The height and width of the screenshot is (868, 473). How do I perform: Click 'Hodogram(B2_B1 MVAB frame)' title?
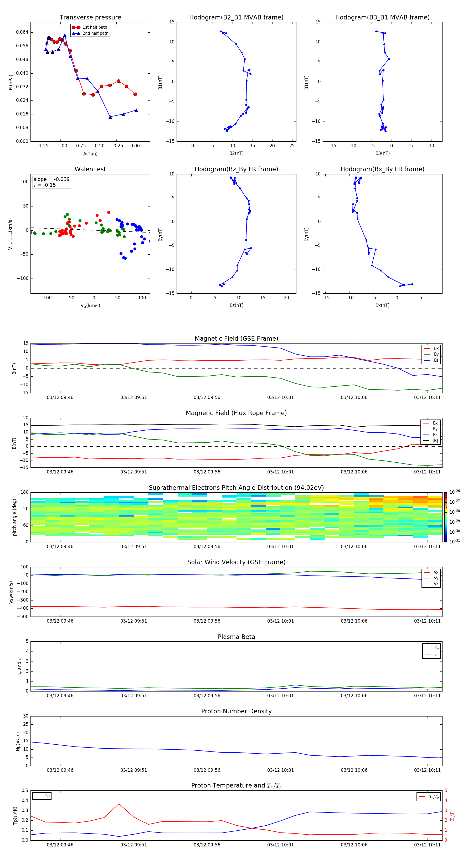point(236,17)
